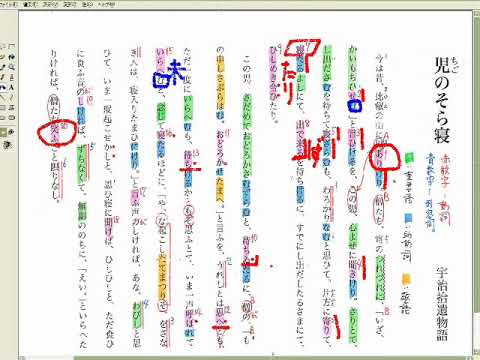The width and height of the screenshot is (480, 360).
Task: Open the 変形 (Image) menu
Action: pyautogui.click(x=70, y=5)
